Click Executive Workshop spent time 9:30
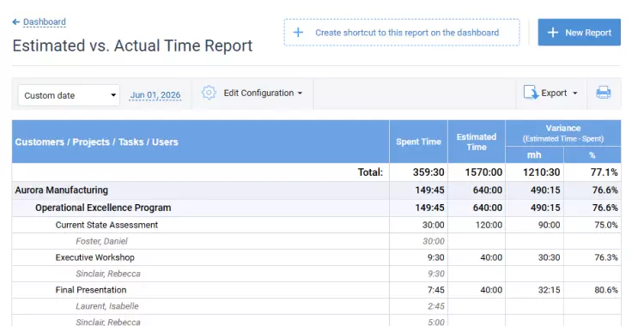 click(x=435, y=257)
